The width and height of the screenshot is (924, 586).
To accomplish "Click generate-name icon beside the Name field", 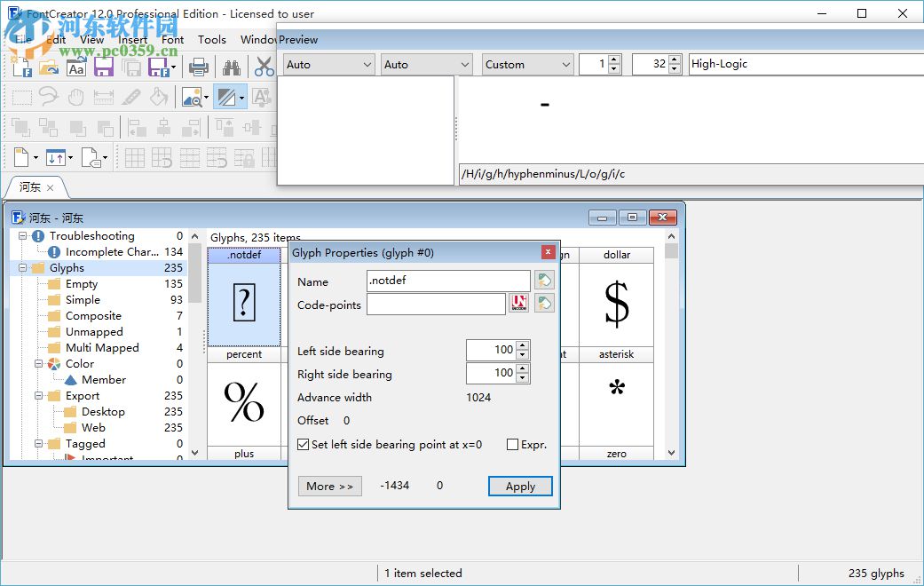I will 544,281.
